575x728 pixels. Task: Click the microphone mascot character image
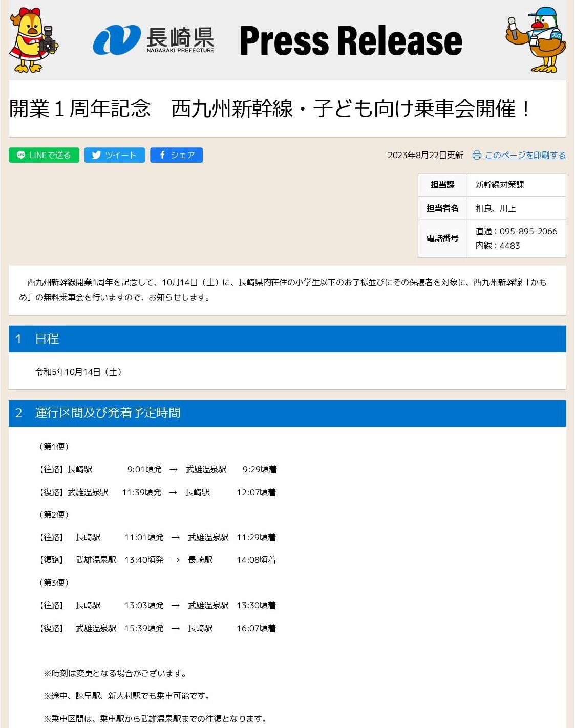click(536, 40)
